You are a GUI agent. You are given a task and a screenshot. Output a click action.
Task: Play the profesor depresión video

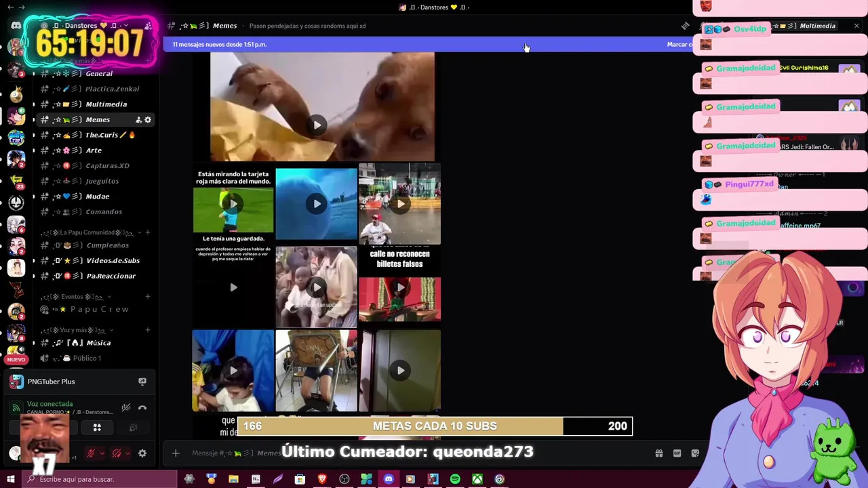[x=233, y=287]
